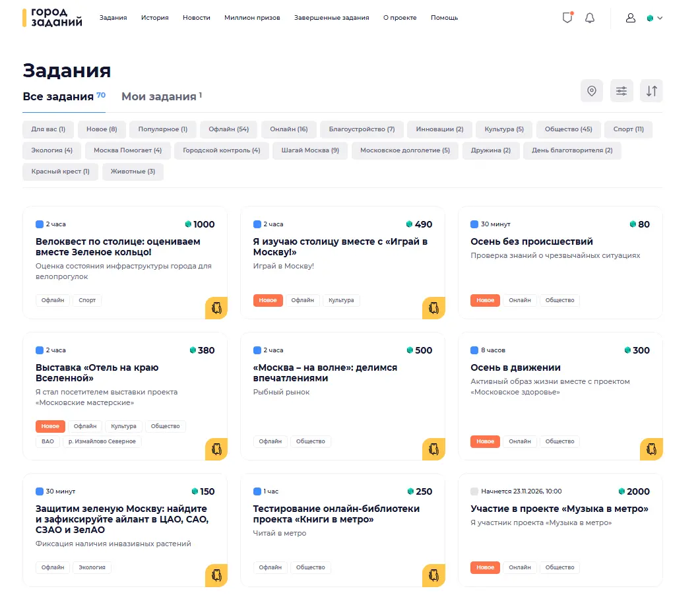Image resolution: width=700 pixels, height=599 pixels.
Task: Open Помощь in the top menu
Action: coord(444,18)
